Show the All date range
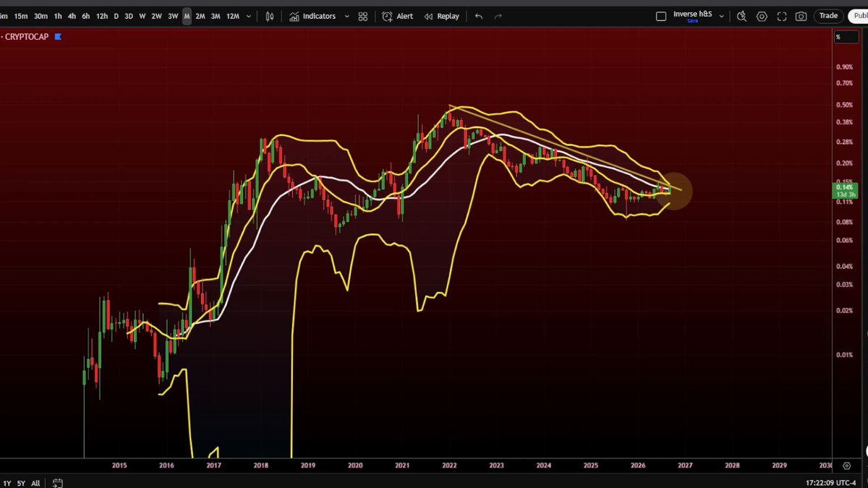This screenshot has height=488, width=868. click(x=35, y=483)
